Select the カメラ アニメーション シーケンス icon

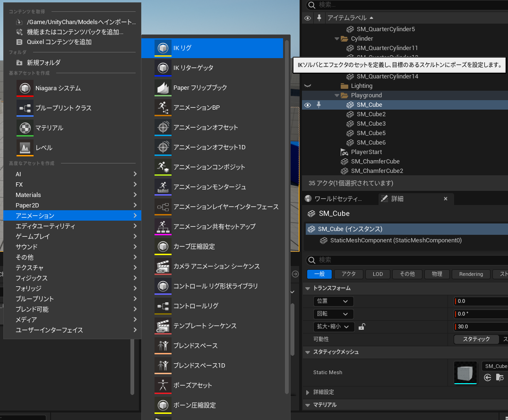point(163,266)
